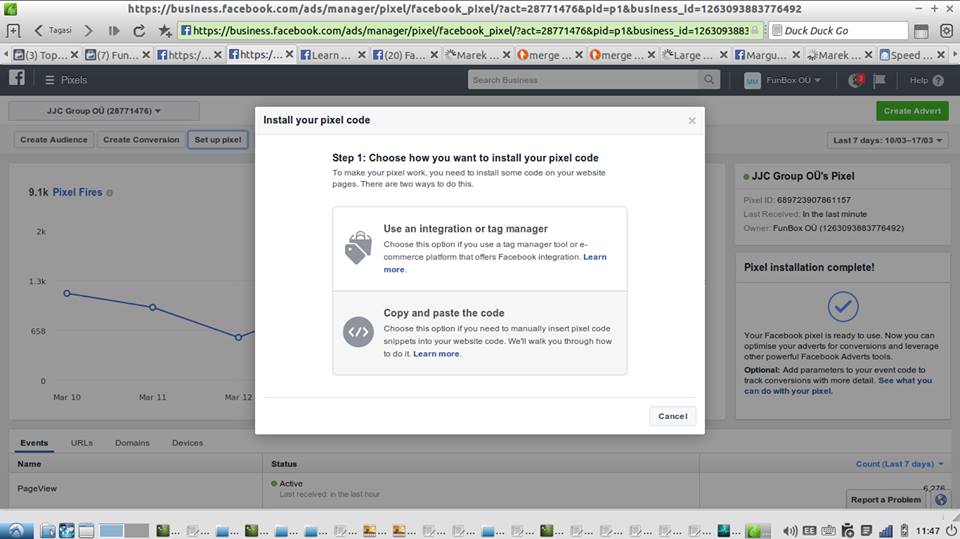Click the fast-forward navigation icon

click(114, 31)
